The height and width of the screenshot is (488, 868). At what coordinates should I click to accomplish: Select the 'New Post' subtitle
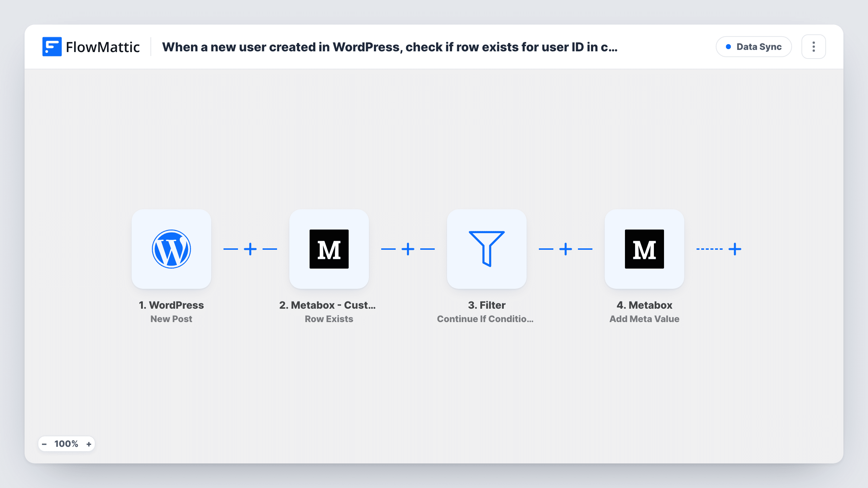coord(171,319)
